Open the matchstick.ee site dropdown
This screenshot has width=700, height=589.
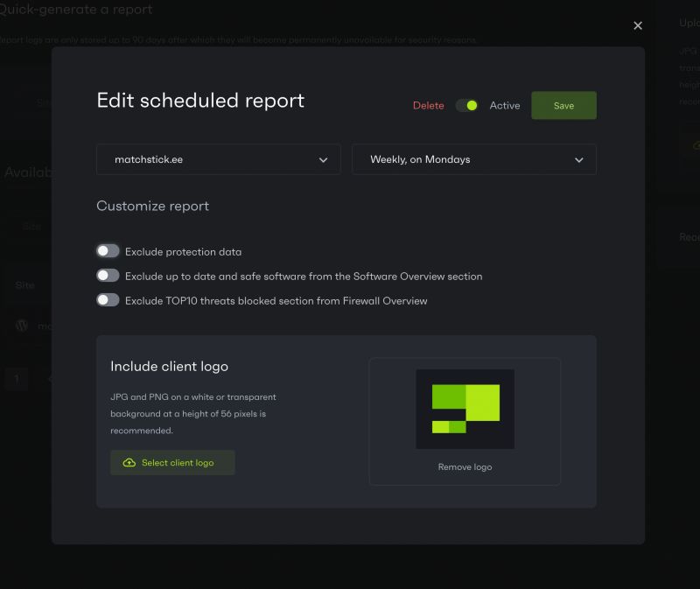(218, 159)
